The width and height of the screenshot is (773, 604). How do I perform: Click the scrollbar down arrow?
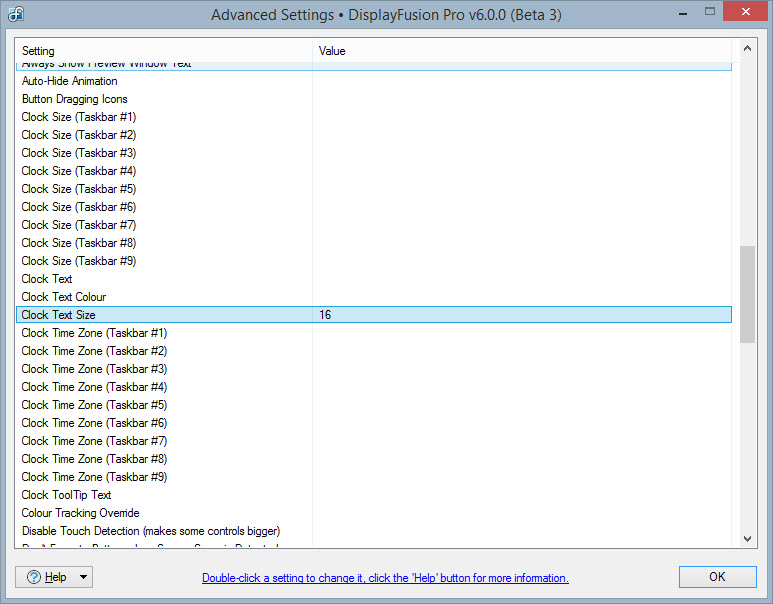[x=747, y=538]
